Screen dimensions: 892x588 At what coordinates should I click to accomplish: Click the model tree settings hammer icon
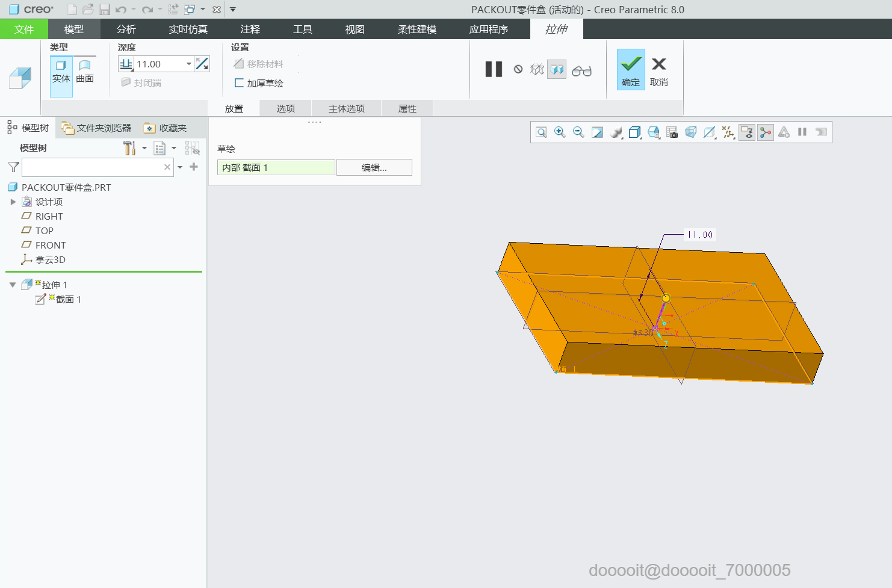pos(129,148)
